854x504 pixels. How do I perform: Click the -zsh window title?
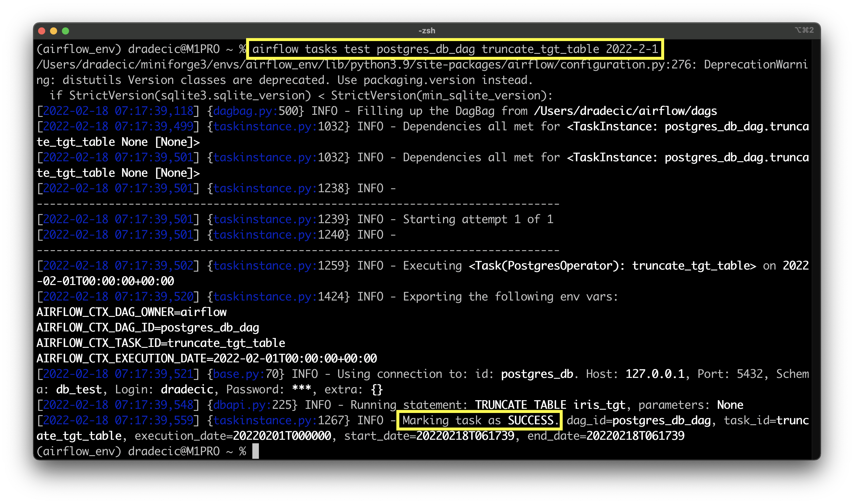tap(427, 31)
